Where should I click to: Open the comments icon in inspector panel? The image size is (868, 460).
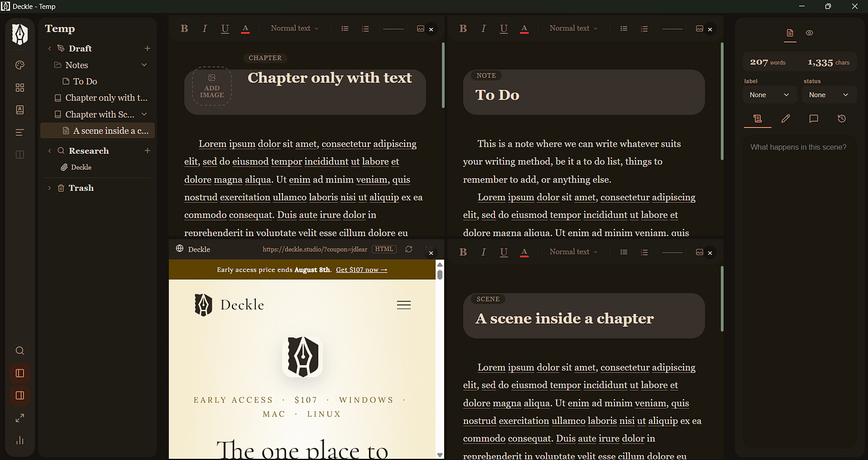click(813, 119)
